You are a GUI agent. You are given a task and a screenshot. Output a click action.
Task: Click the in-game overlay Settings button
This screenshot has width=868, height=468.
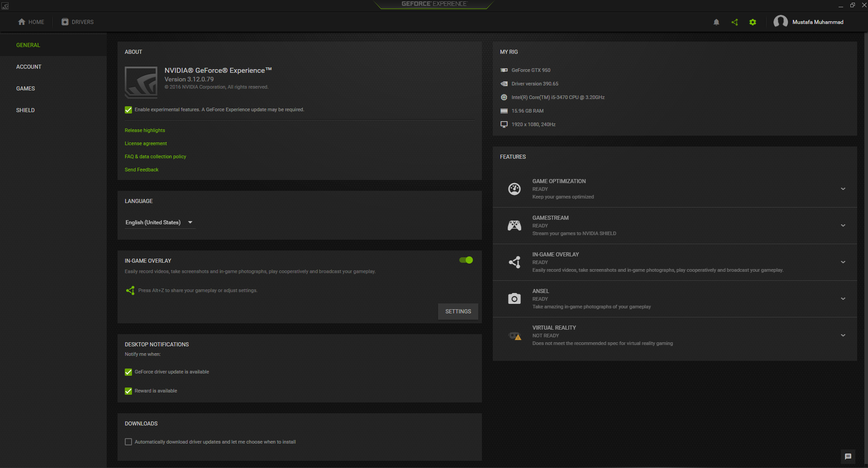click(x=458, y=312)
